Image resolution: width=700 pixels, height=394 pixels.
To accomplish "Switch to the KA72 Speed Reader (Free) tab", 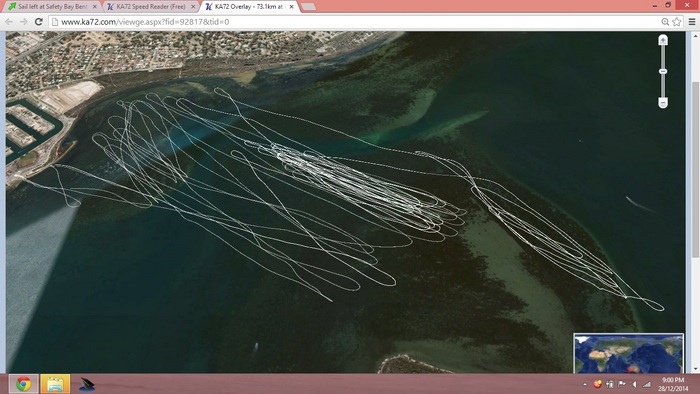I will [151, 7].
